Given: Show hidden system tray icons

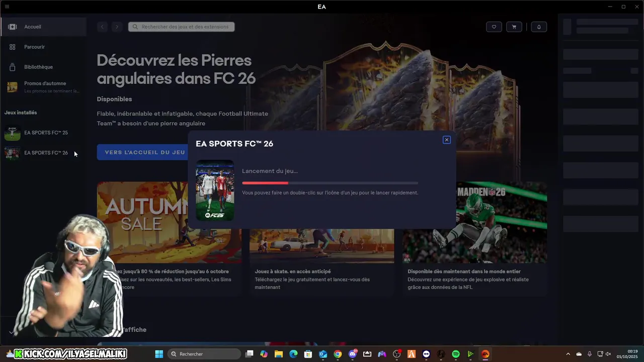Looking at the screenshot, I should pos(568,354).
